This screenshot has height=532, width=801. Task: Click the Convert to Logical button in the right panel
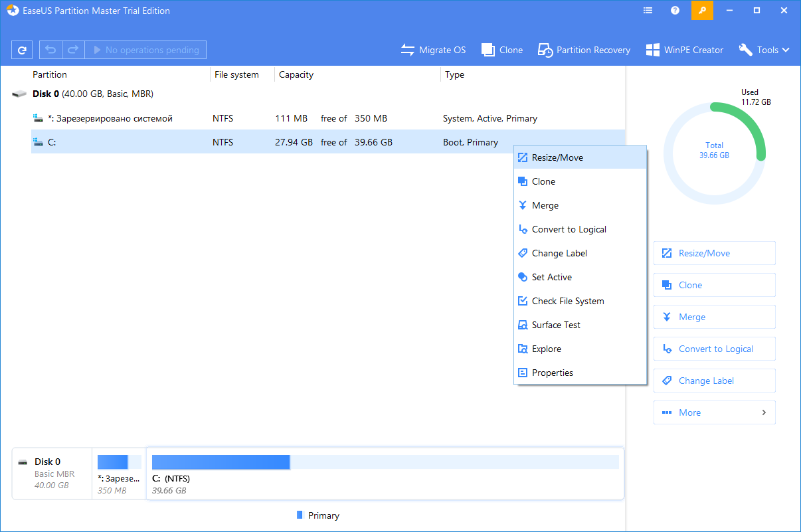click(x=715, y=349)
